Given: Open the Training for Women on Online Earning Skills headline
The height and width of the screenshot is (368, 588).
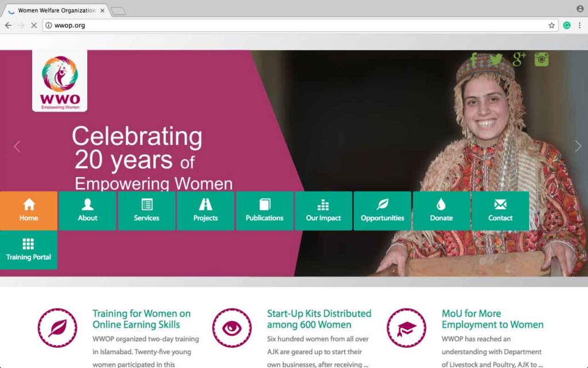Looking at the screenshot, I should pos(141,319).
